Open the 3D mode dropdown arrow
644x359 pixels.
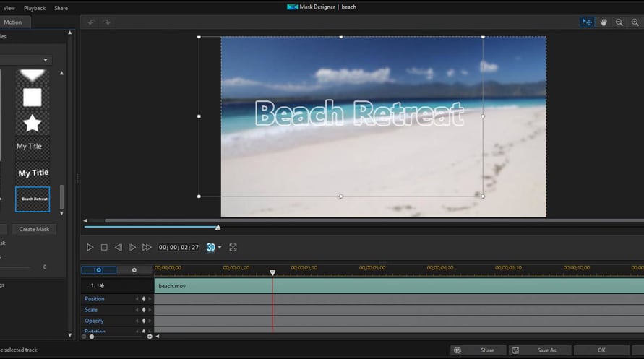(220, 248)
